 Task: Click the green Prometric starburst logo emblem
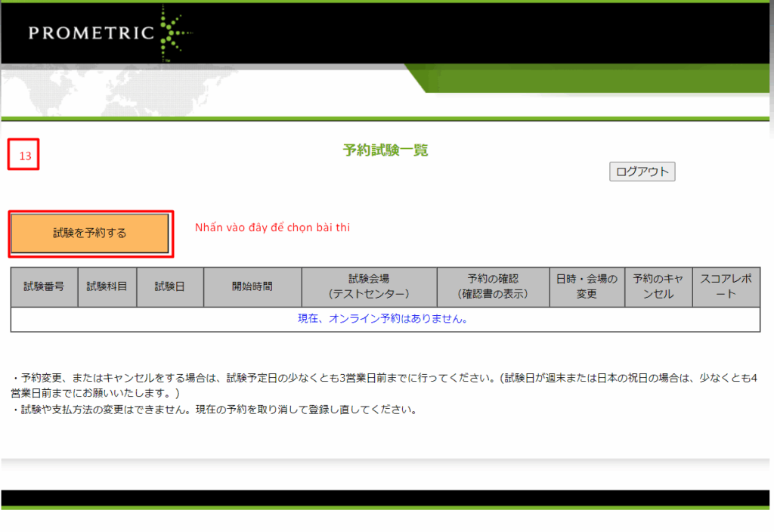[x=172, y=33]
